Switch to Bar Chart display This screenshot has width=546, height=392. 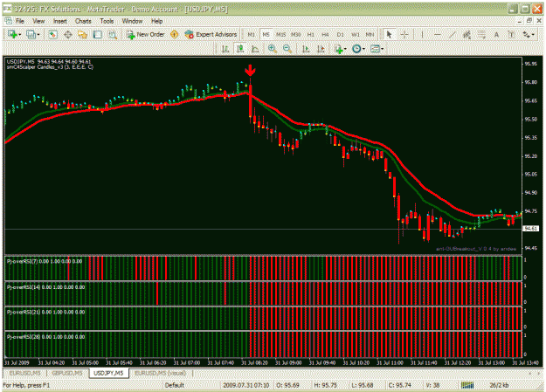[225, 49]
